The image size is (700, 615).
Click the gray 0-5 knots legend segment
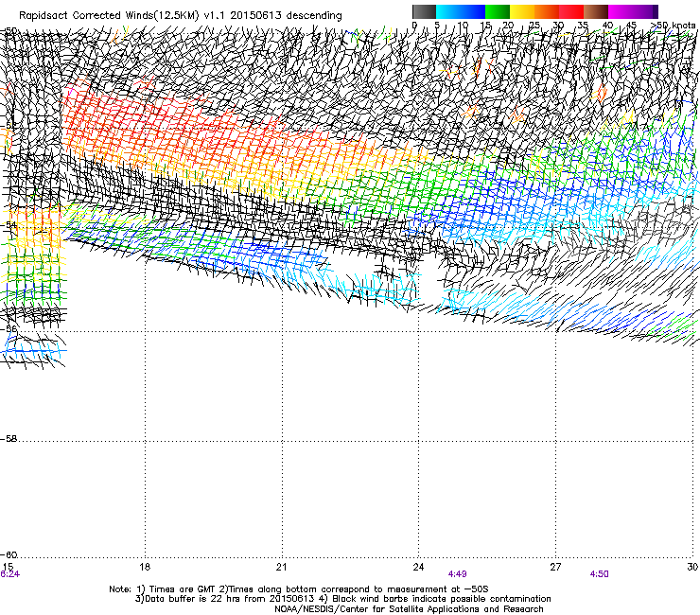click(x=424, y=11)
